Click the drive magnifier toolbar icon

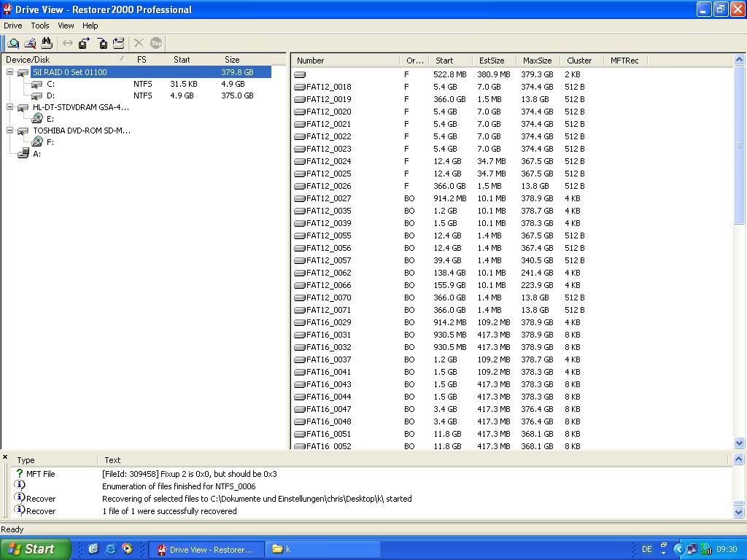(14, 43)
